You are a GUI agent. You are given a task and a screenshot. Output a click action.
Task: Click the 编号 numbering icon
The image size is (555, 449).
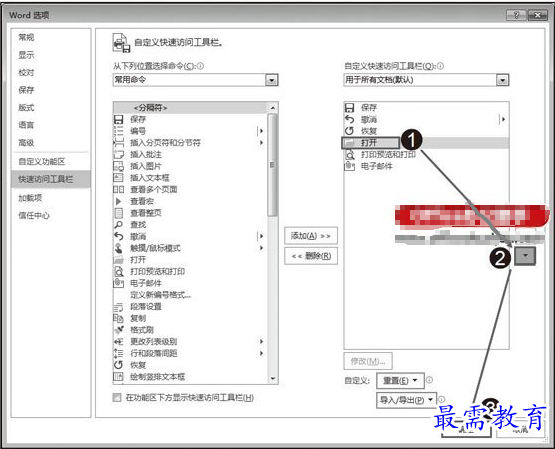[x=119, y=131]
